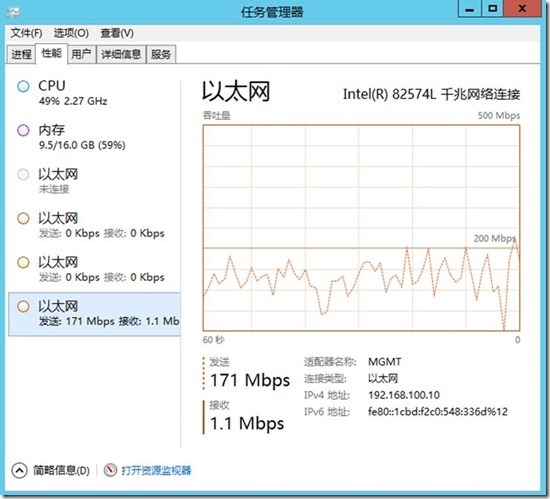Click the 1.1 Mbps 接收 value

[247, 424]
